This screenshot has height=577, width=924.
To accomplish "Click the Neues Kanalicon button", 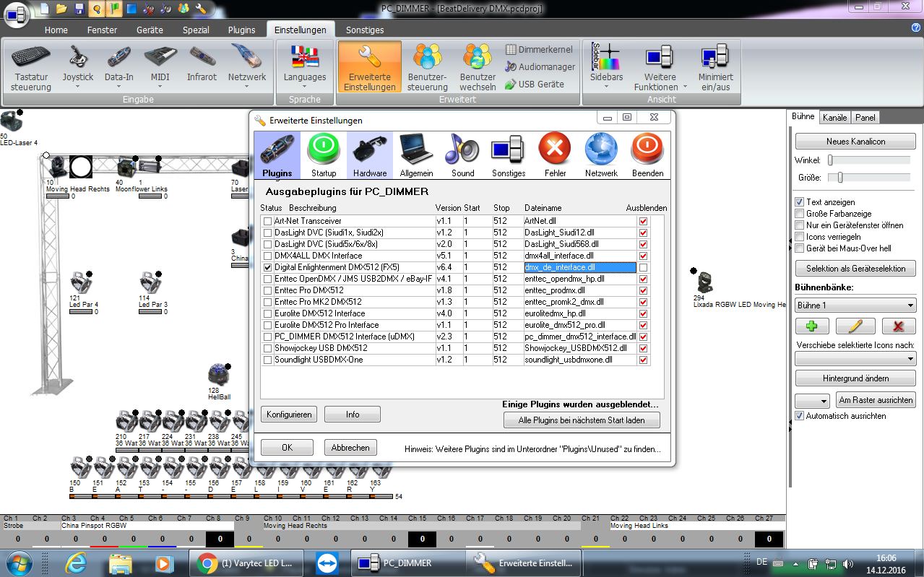I will click(855, 142).
